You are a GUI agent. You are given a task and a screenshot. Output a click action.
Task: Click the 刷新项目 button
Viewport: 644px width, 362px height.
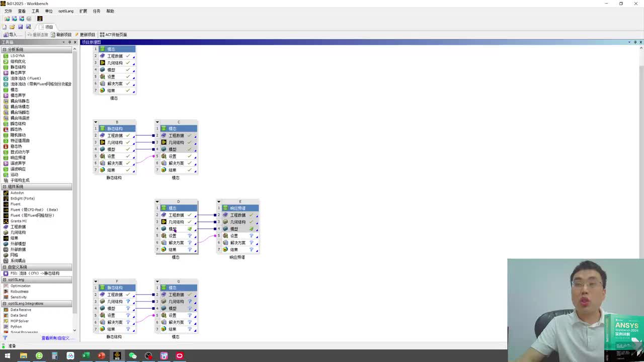click(x=61, y=35)
